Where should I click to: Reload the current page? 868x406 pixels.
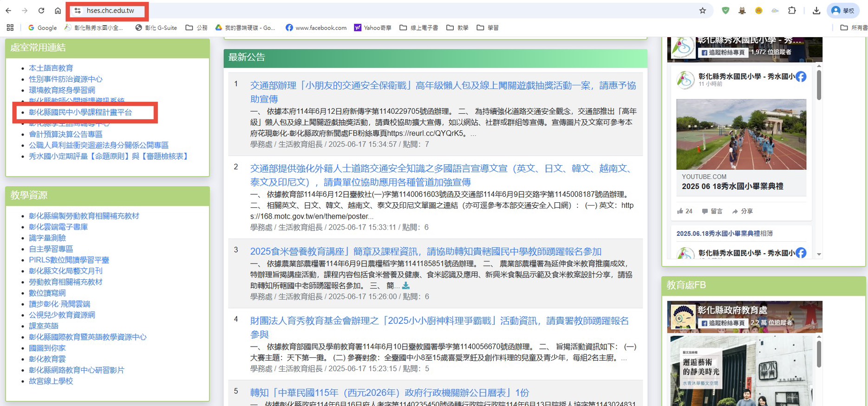pyautogui.click(x=41, y=11)
